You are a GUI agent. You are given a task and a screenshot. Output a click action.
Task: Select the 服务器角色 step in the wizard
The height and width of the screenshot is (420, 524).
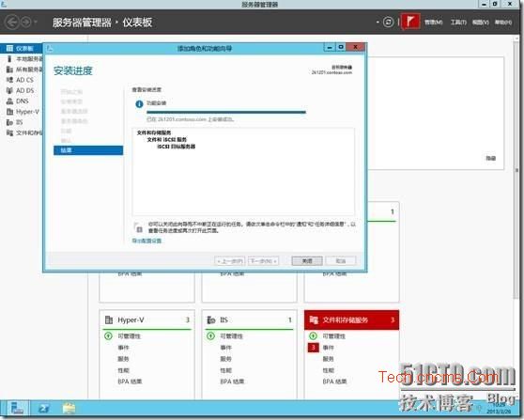point(74,120)
